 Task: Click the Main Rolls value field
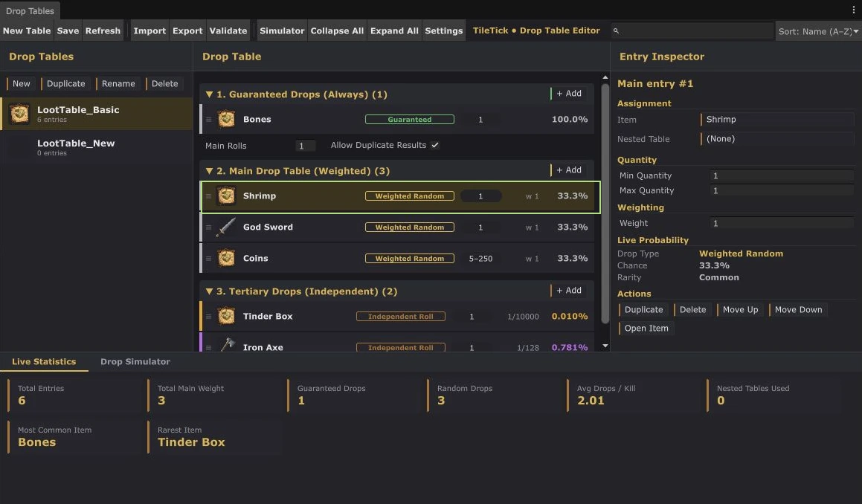[x=305, y=146]
